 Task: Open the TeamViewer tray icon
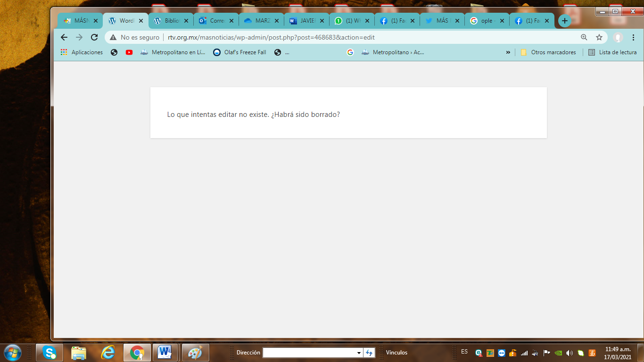coord(501,353)
